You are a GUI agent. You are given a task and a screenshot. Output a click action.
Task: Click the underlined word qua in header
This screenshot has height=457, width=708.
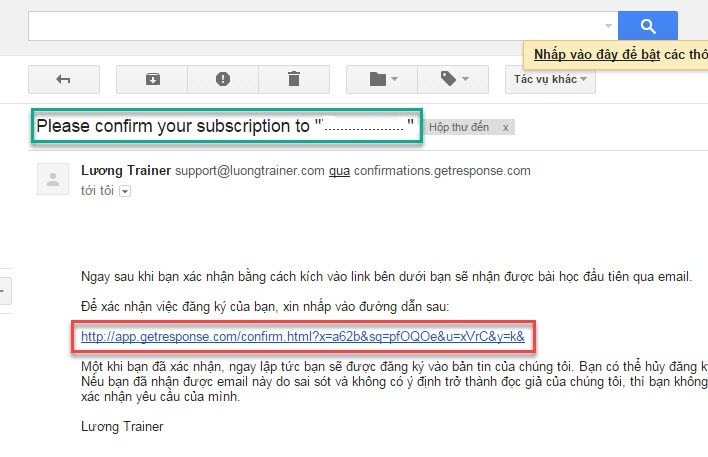tap(339, 172)
